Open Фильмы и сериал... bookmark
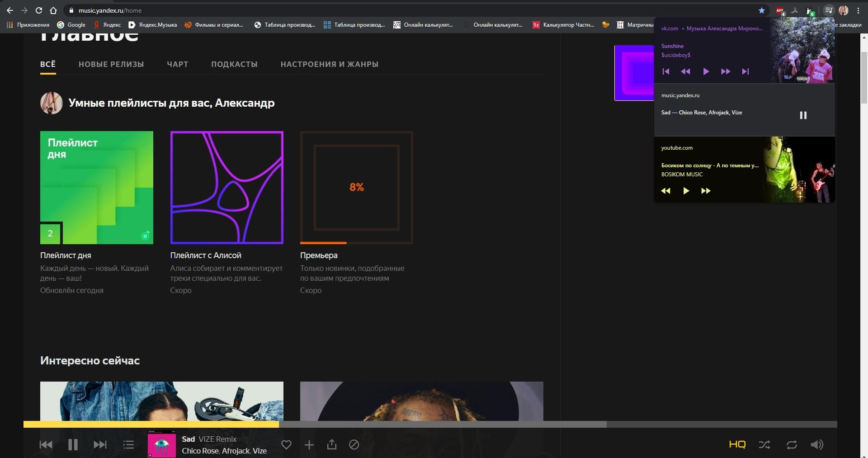868x458 pixels. 214,25
